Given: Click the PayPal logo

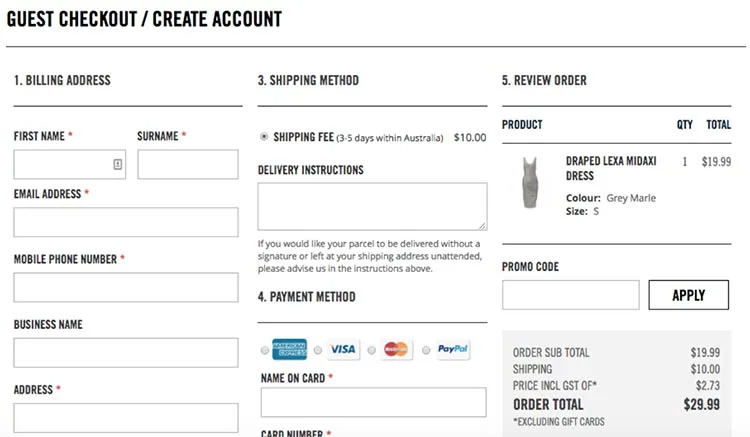Looking at the screenshot, I should pyautogui.click(x=452, y=350).
